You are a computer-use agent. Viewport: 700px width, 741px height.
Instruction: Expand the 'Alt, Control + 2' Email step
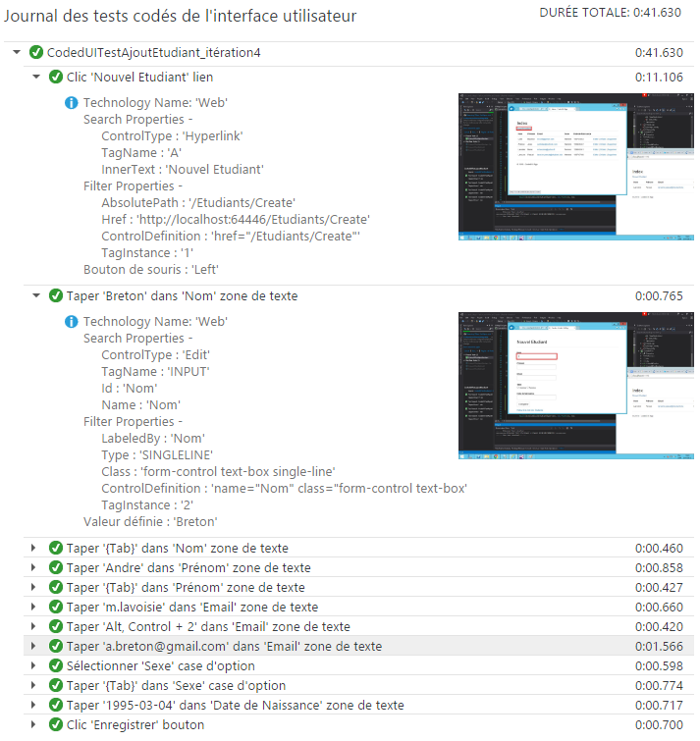click(35, 626)
